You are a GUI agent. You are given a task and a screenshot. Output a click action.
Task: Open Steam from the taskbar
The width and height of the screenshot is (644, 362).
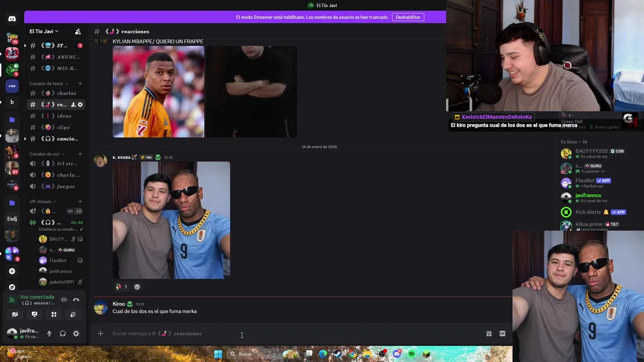[x=337, y=354]
